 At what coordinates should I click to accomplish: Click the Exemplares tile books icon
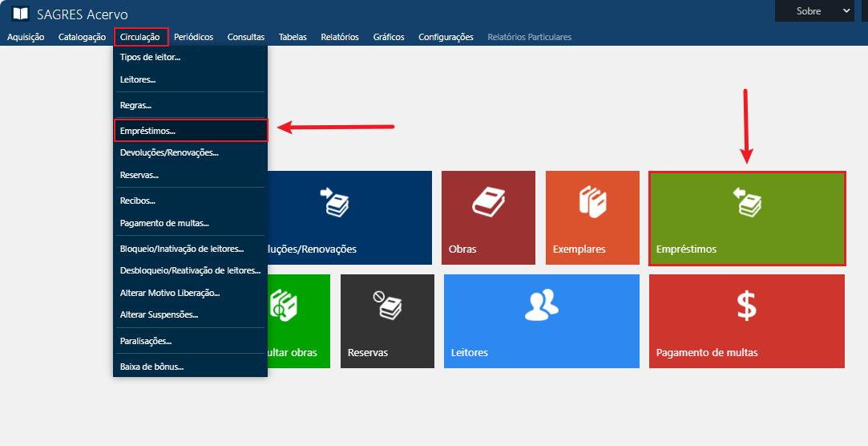591,201
